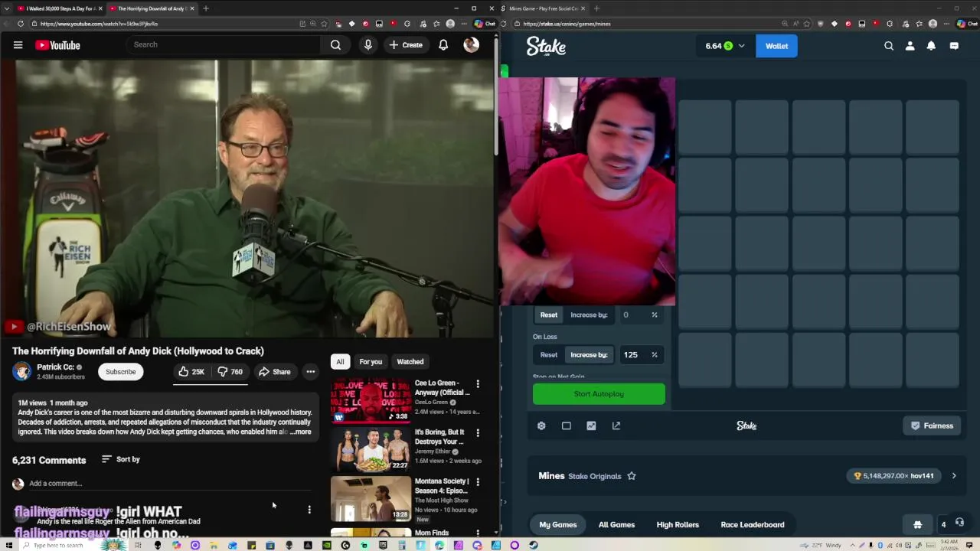Expand the Mines high win chevron
980x551 pixels.
pos(954,476)
